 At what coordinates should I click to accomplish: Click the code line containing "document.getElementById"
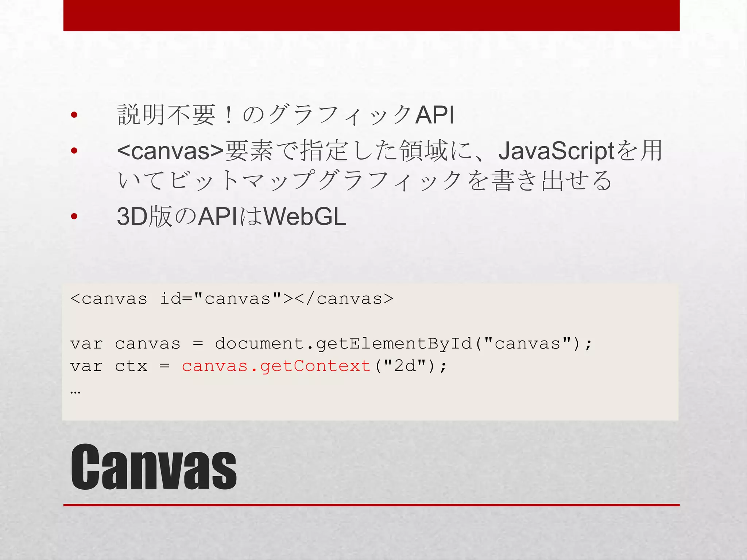click(331, 344)
